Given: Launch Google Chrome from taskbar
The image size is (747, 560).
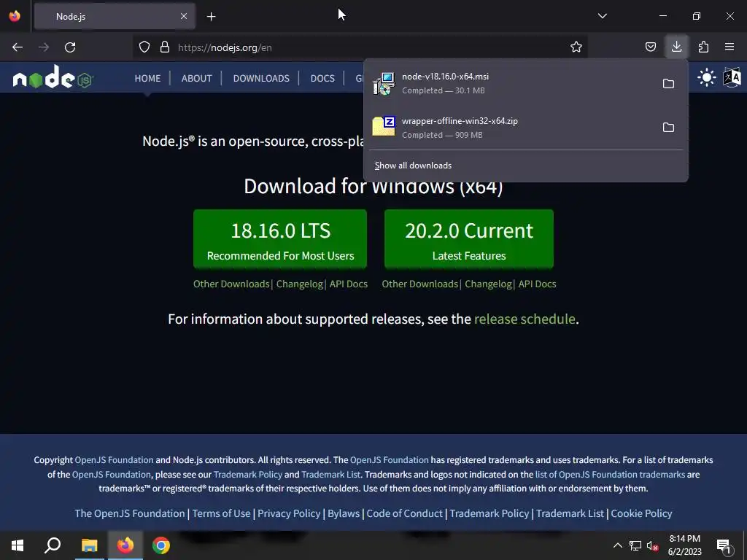Looking at the screenshot, I should [x=161, y=545].
